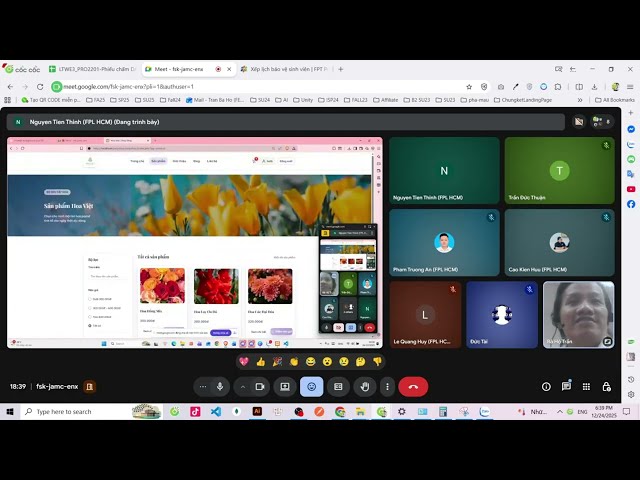Send the party popper reaction
The width and height of the screenshot is (640, 480).
pyautogui.click(x=277, y=361)
